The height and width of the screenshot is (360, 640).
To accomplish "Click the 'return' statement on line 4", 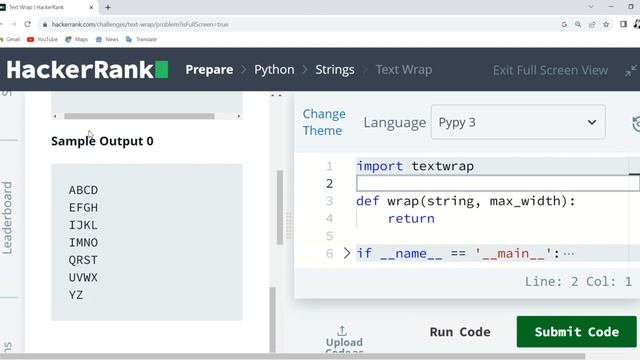I will [411, 219].
